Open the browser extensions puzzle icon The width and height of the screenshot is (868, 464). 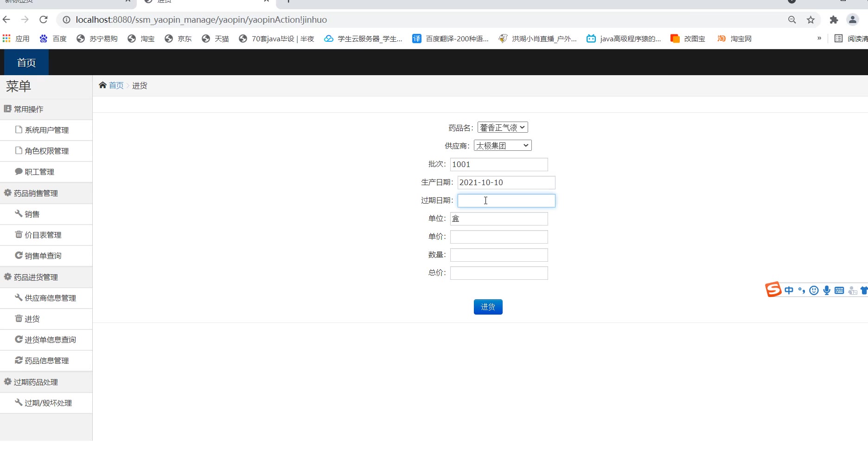(834, 19)
